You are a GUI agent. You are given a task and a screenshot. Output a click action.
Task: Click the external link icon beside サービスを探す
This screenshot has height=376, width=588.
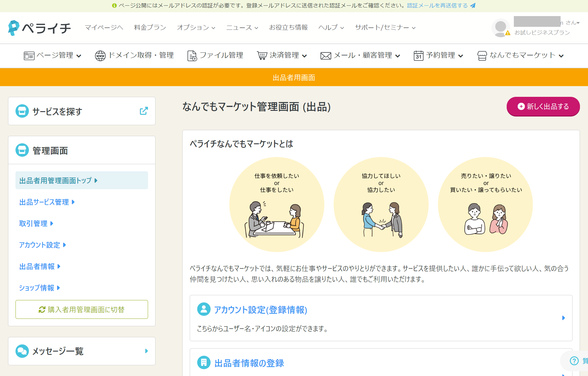pyautogui.click(x=144, y=111)
